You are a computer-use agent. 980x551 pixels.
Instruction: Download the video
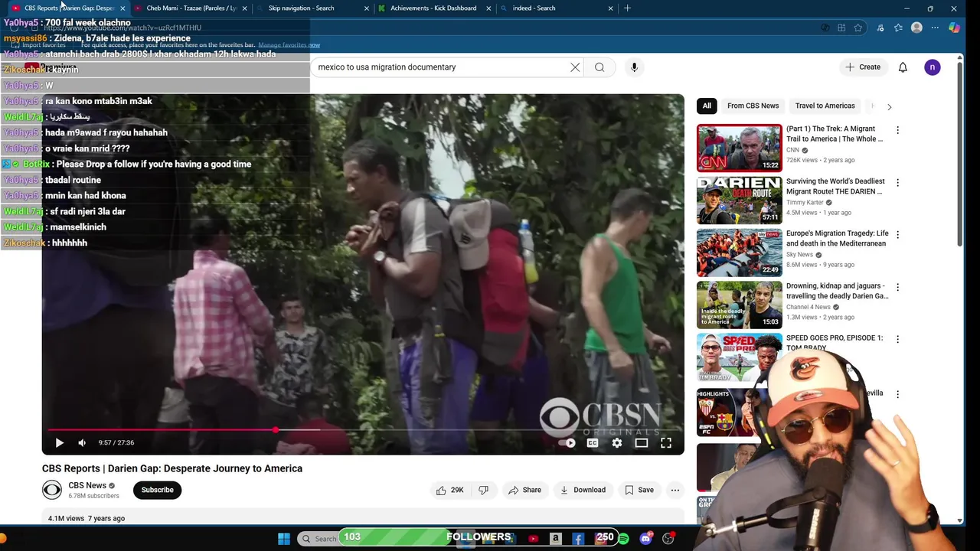click(583, 490)
